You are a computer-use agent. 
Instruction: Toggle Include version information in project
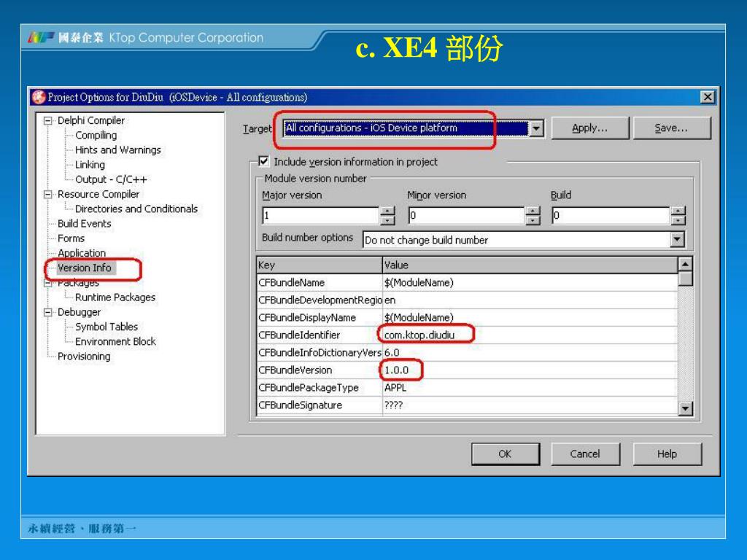tap(263, 161)
